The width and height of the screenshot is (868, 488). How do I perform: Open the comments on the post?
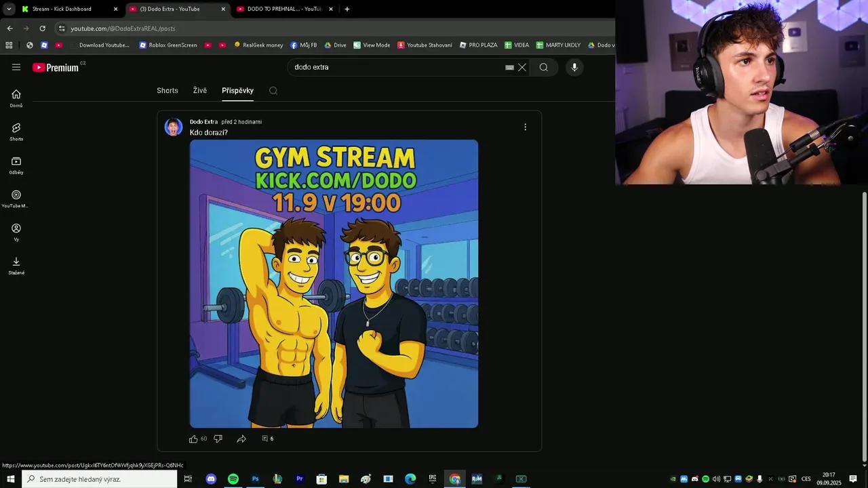pos(267,439)
